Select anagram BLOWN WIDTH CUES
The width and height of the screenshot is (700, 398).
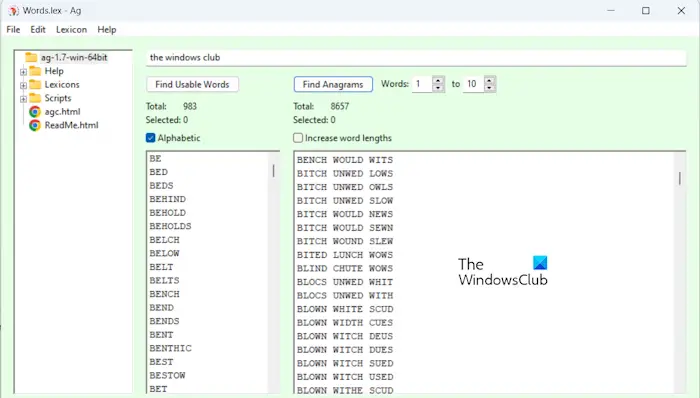point(345,323)
